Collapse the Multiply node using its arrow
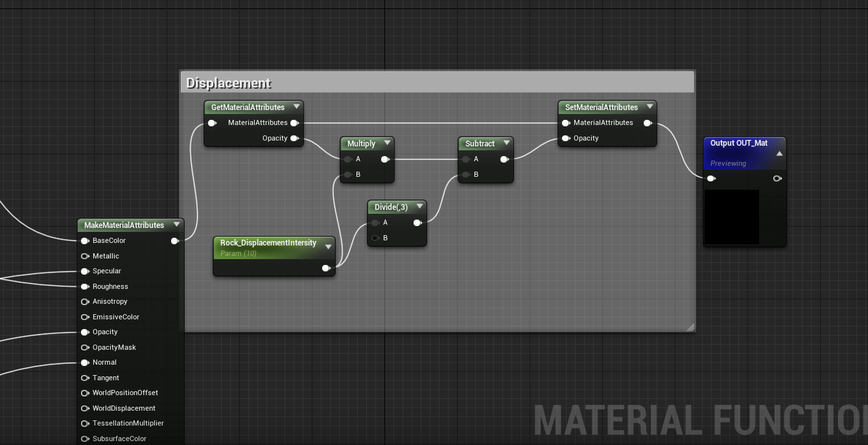Image resolution: width=868 pixels, height=445 pixels. [387, 143]
